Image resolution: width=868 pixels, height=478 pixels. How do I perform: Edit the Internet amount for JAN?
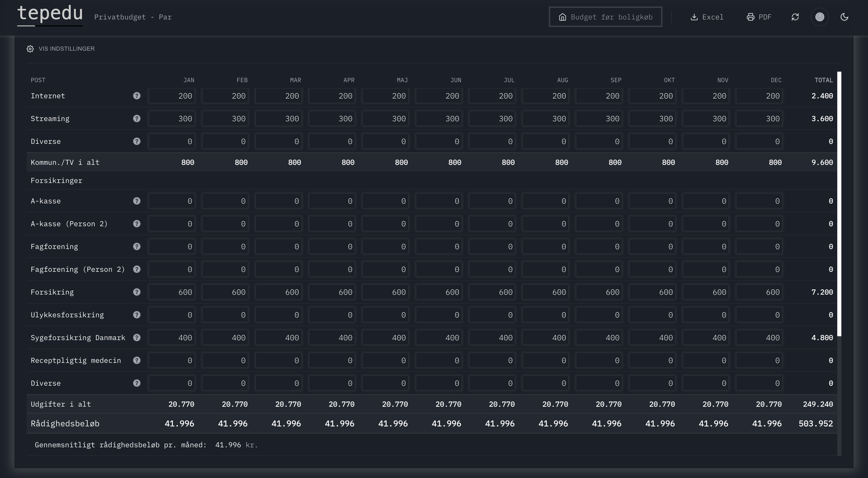pyautogui.click(x=172, y=96)
